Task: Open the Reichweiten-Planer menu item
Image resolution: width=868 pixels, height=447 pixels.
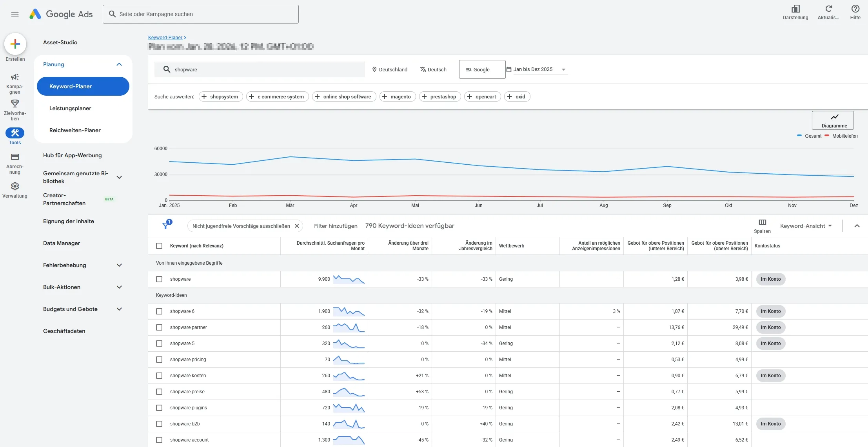Action: [x=75, y=130]
